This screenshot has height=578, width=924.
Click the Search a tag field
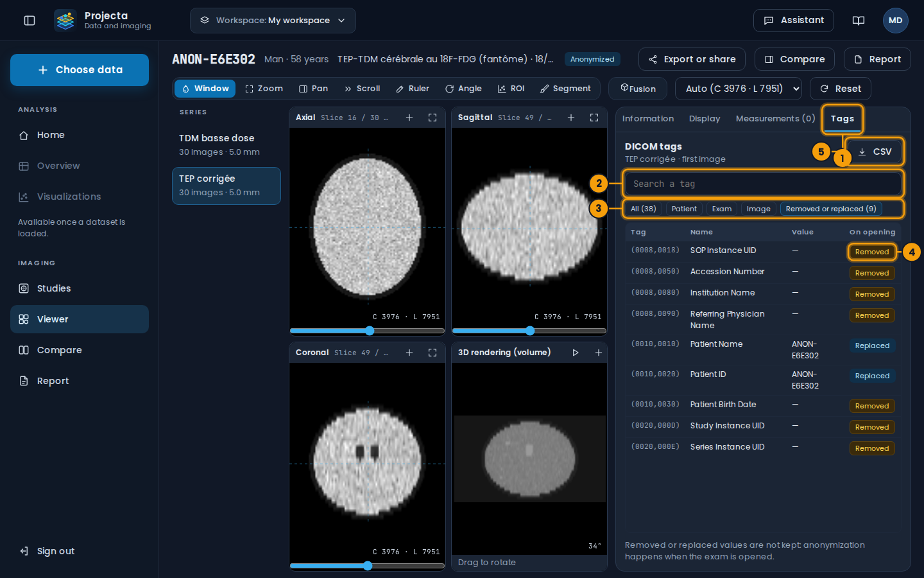[763, 184]
